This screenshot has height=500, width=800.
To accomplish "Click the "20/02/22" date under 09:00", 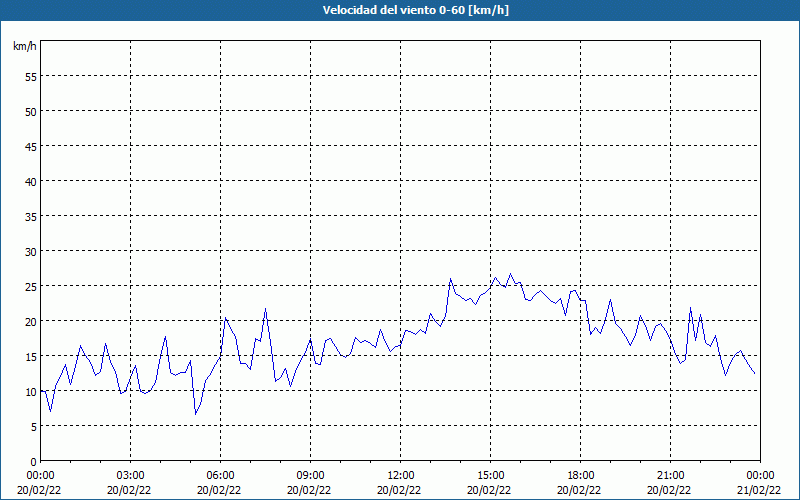I will [309, 490].
